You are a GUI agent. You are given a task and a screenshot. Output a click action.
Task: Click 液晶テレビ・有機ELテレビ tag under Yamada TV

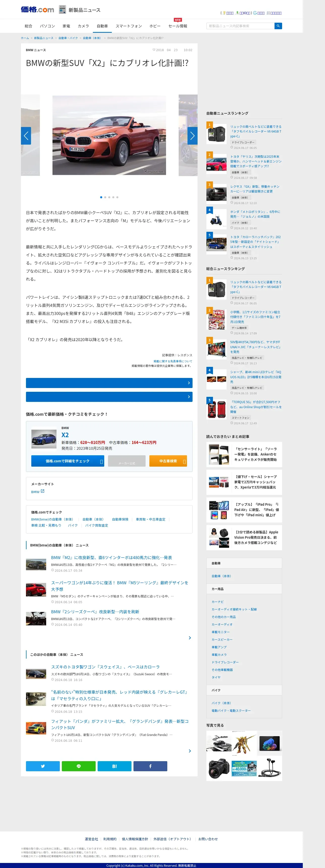click(x=247, y=358)
